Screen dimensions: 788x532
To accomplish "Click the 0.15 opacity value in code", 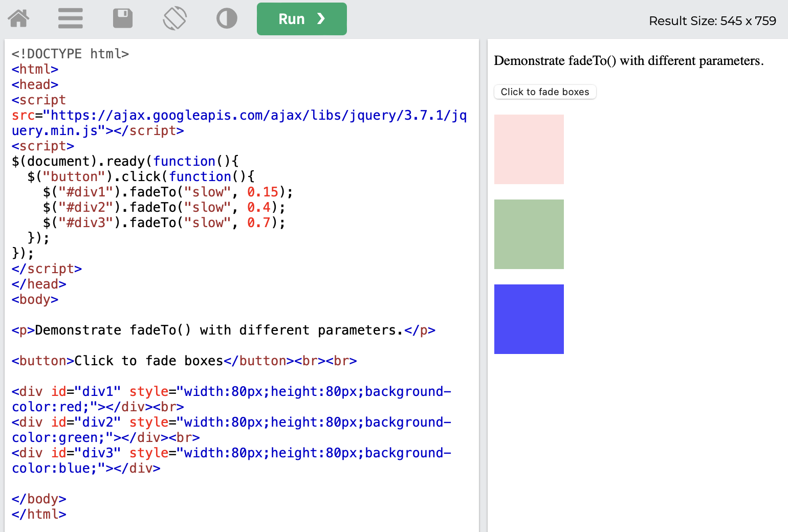I will click(263, 192).
